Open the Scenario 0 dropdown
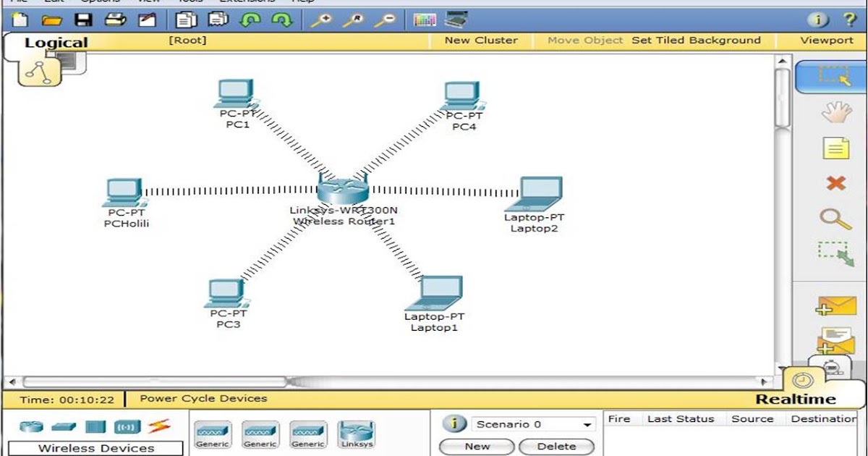 pos(535,424)
